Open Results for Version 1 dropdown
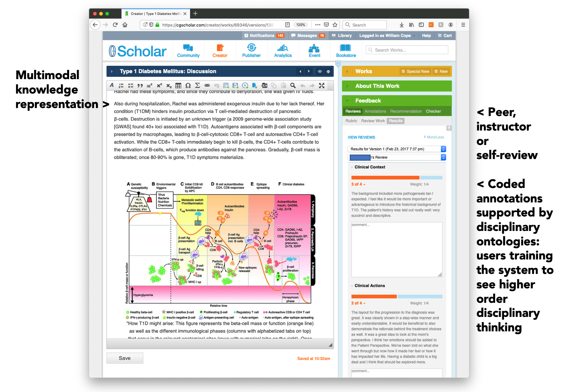Image resolution: width=571 pixels, height=392 pixels. (x=397, y=149)
